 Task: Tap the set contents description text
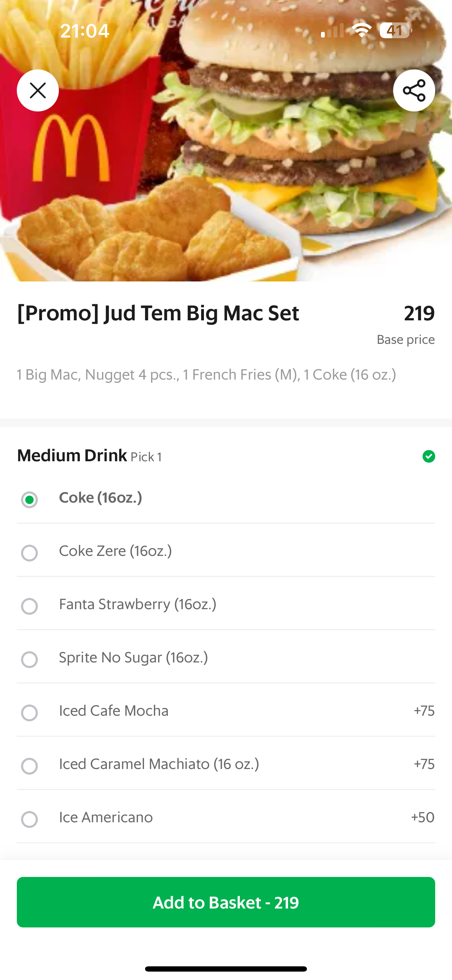pos(206,375)
